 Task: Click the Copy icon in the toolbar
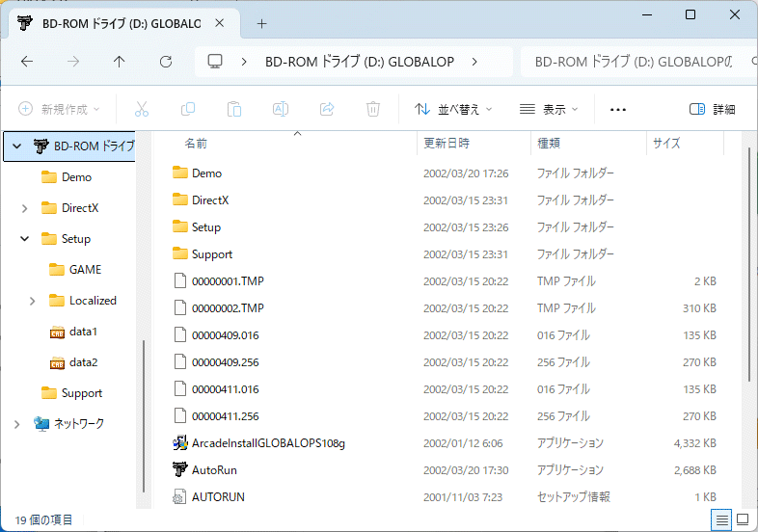point(187,109)
